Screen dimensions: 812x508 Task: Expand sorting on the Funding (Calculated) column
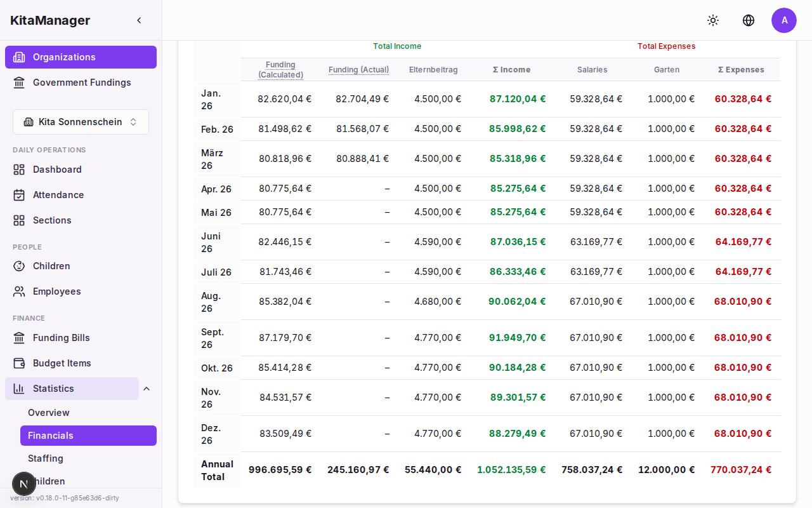pos(281,69)
